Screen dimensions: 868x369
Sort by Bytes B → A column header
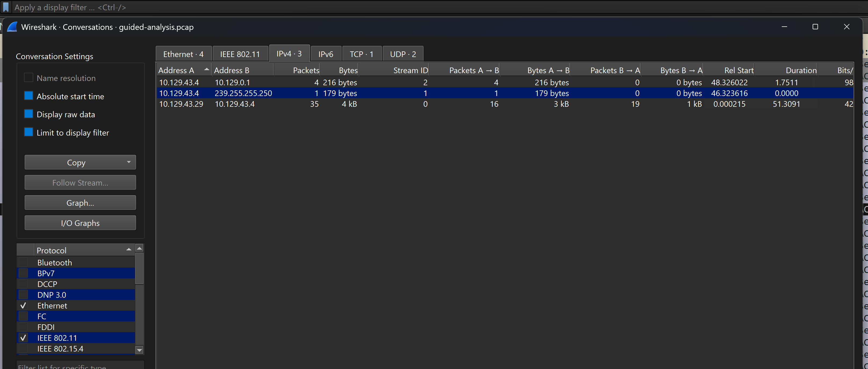click(x=672, y=70)
